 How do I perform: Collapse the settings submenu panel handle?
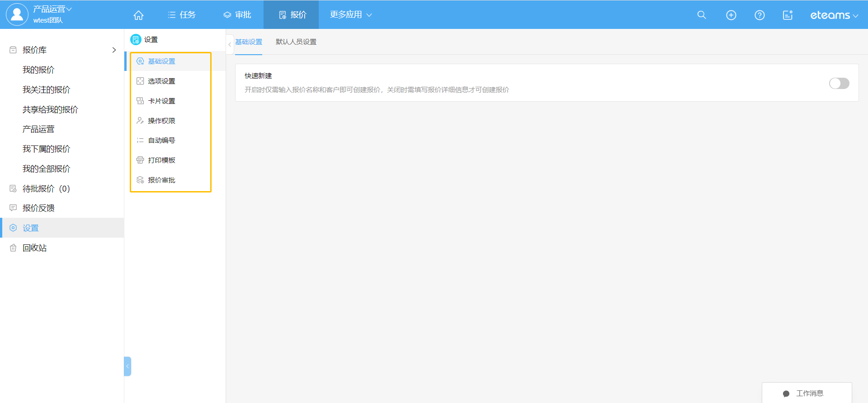230,44
